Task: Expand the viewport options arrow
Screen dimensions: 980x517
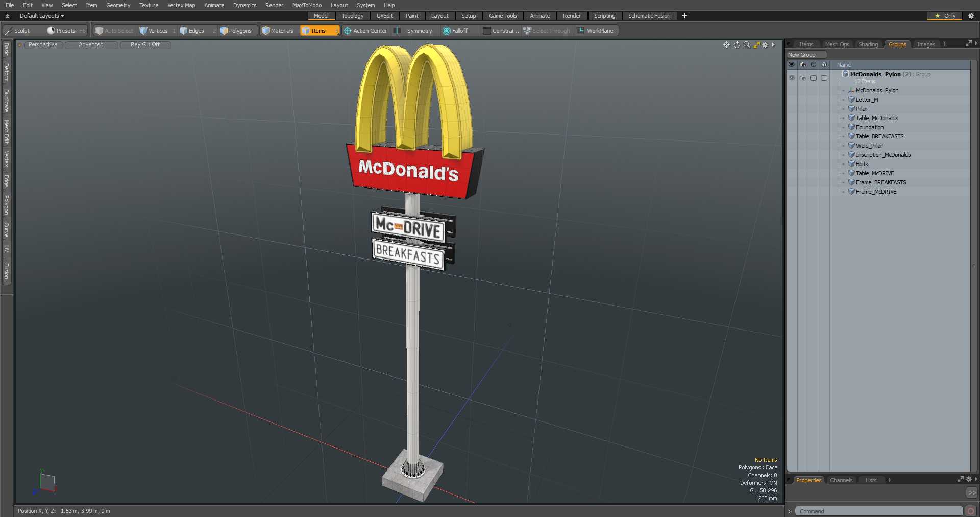Action: (x=773, y=45)
